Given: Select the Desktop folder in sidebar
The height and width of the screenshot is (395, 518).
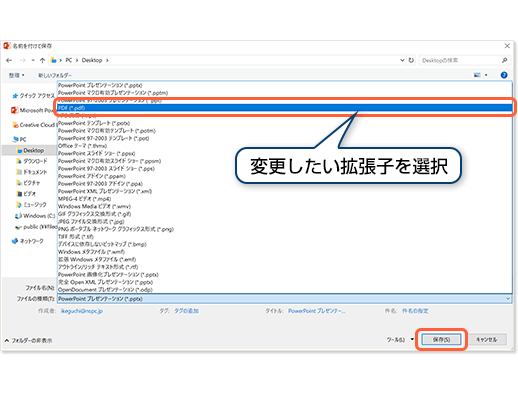Looking at the screenshot, I should [30, 151].
